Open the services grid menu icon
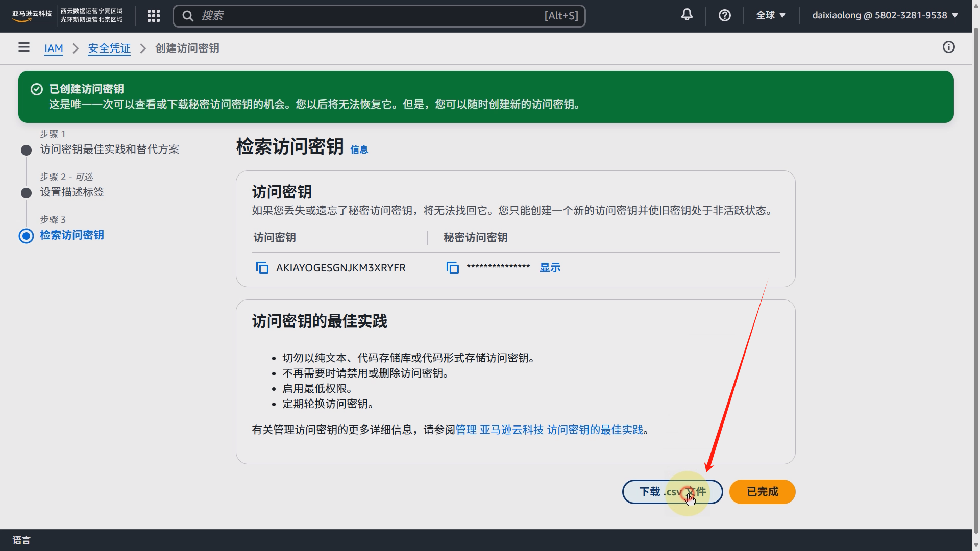 pyautogui.click(x=154, y=16)
